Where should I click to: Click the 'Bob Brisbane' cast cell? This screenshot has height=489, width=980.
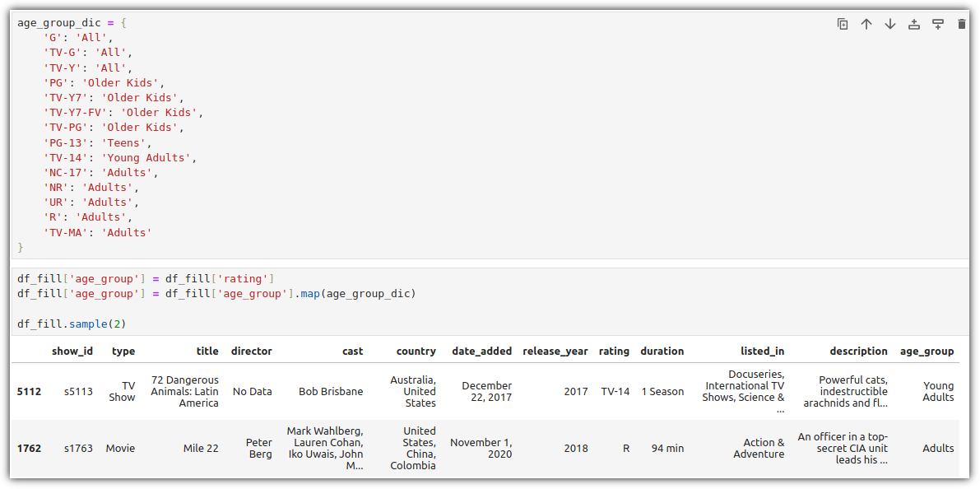[331, 392]
